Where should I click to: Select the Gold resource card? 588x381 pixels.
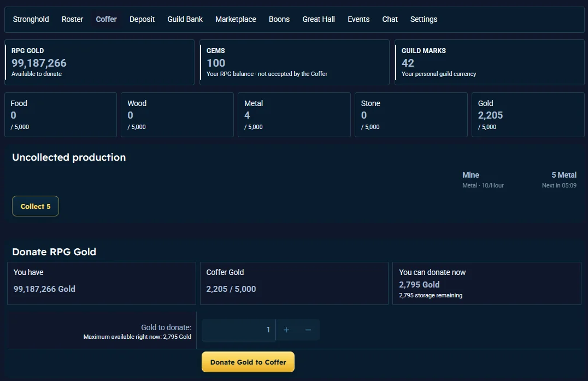pos(528,115)
